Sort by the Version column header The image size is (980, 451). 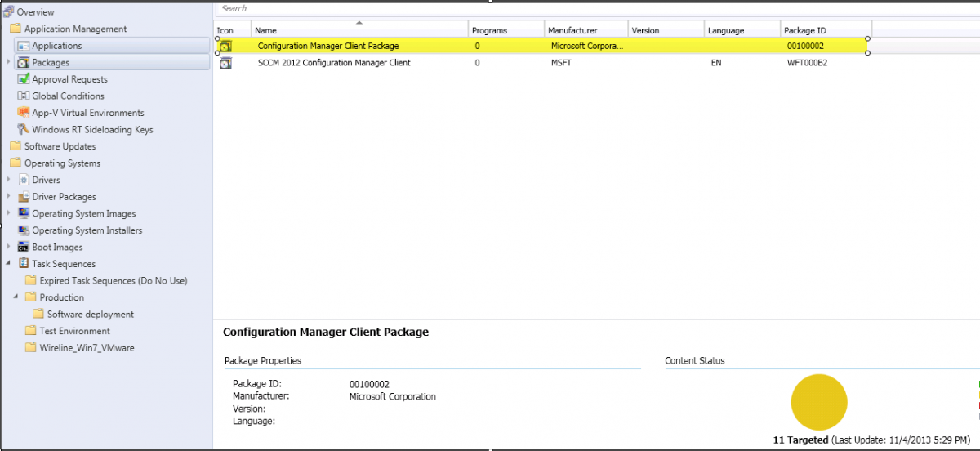[666, 30]
